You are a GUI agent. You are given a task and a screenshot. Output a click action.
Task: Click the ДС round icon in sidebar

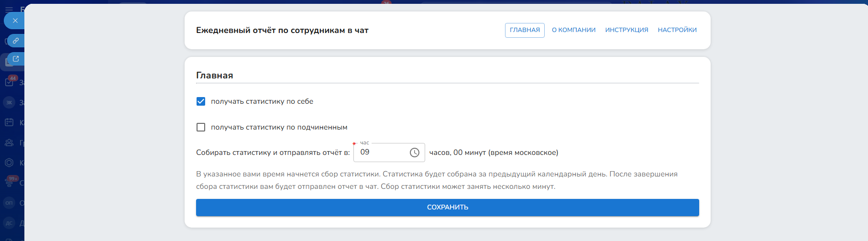9,223
